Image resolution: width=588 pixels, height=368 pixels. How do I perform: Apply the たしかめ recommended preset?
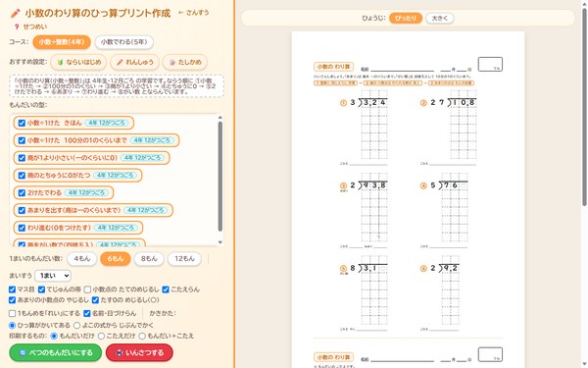click(x=185, y=63)
